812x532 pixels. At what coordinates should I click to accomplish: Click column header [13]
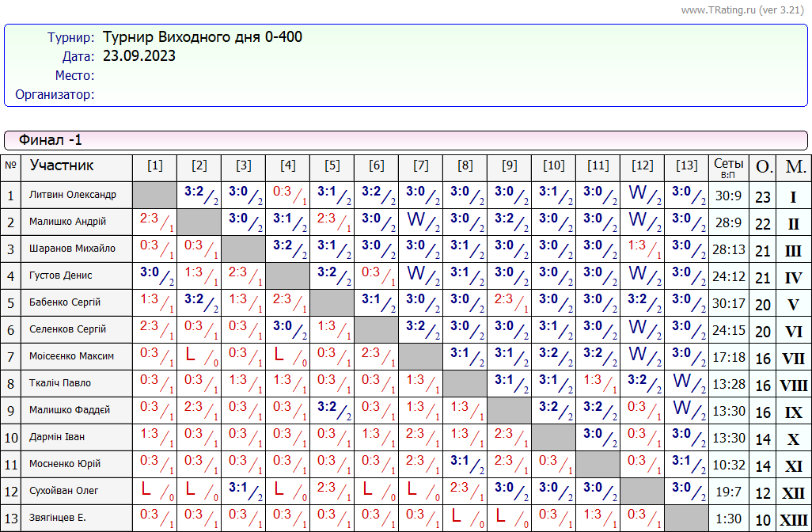687,165
